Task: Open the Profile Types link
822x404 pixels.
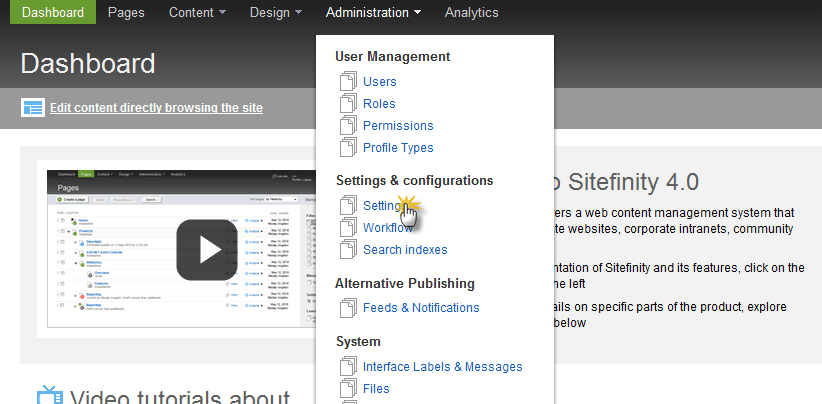Action: (398, 148)
